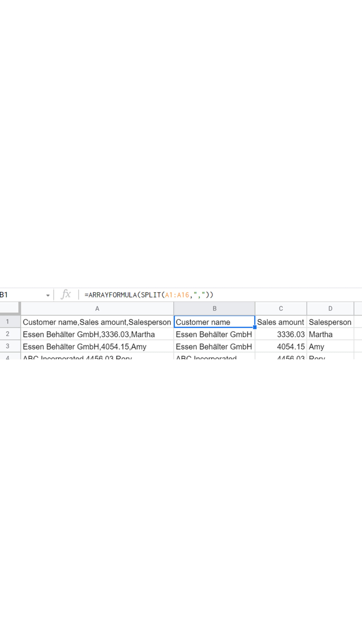This screenshot has height=644, width=362.
Task: Select the 'Amy' cell in column D
Action: coord(330,346)
